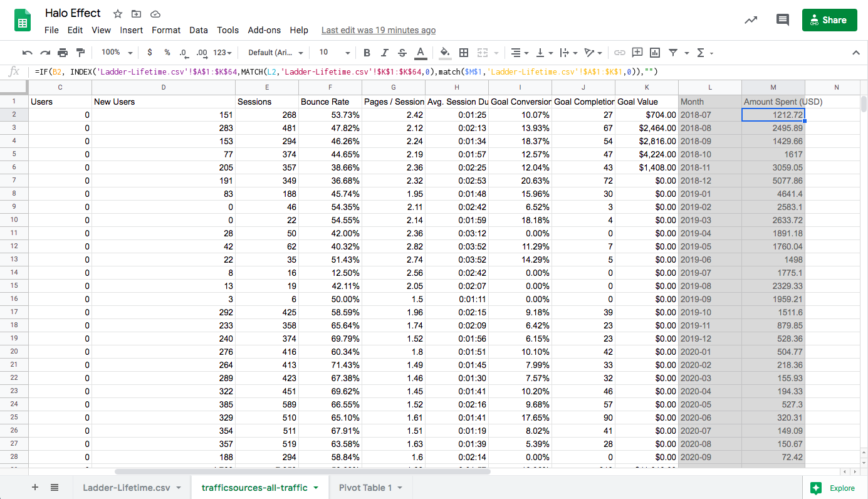Image resolution: width=868 pixels, height=499 pixels.
Task: Click the Redo icon
Action: point(45,53)
